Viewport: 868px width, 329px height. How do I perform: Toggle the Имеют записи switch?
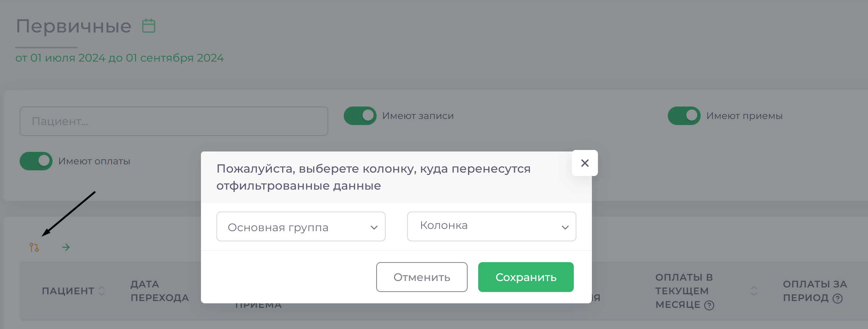click(360, 116)
